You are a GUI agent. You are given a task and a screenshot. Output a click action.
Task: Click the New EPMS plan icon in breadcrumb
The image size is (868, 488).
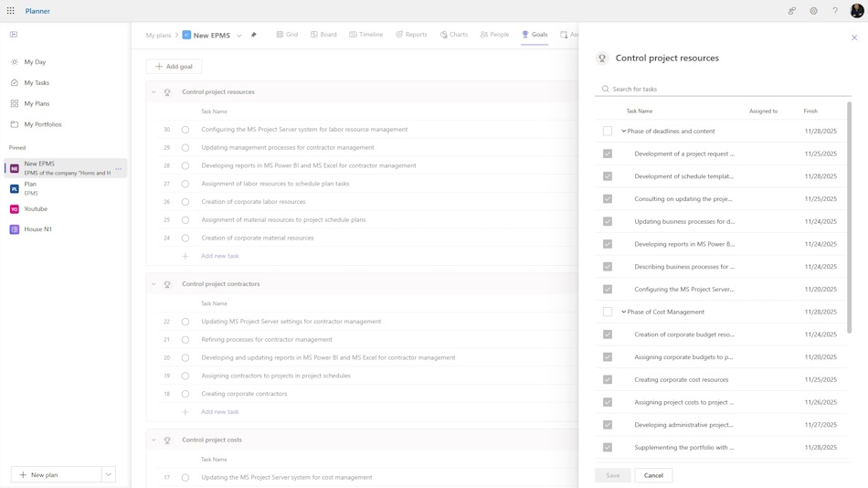[186, 35]
